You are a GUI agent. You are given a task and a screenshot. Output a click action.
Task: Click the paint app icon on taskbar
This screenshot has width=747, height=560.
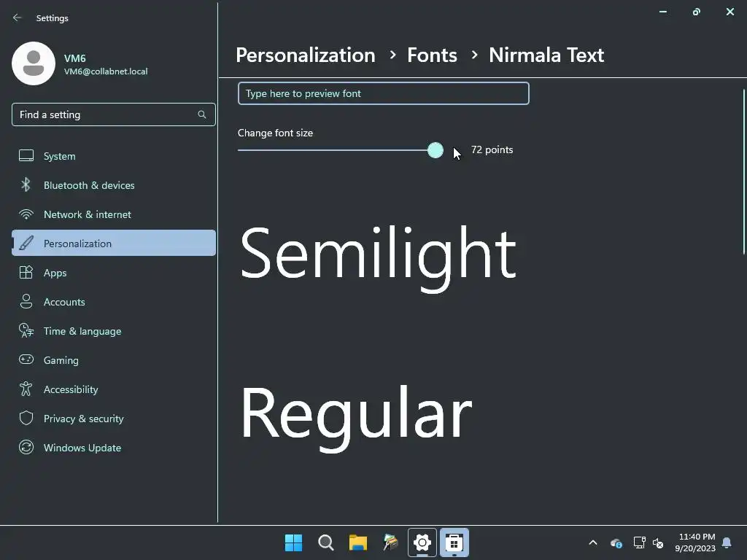pos(390,542)
